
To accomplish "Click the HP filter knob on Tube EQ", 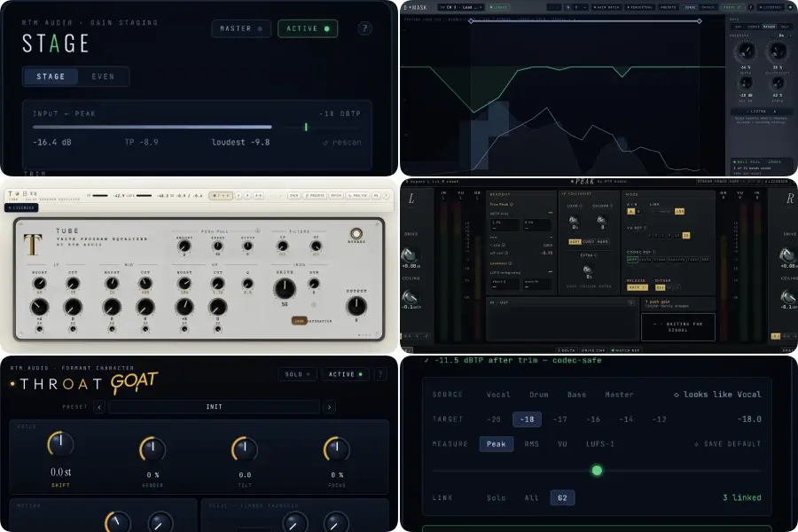I will tap(316, 246).
